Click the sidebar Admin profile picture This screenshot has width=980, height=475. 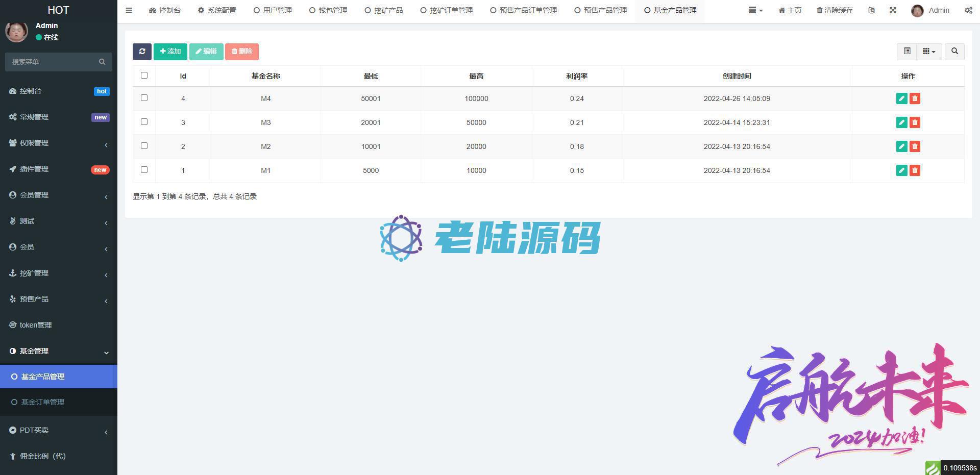pos(16,31)
